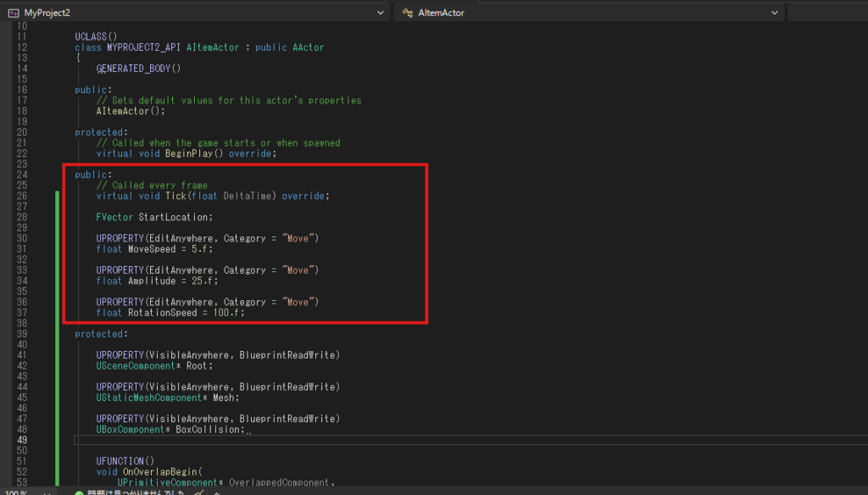Open the MyProject2 project scope dropdown
Screen dimensions: 868x495
[x=379, y=13]
